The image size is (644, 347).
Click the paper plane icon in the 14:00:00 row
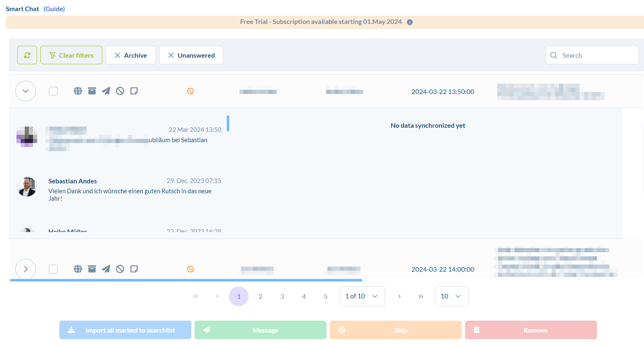click(106, 269)
